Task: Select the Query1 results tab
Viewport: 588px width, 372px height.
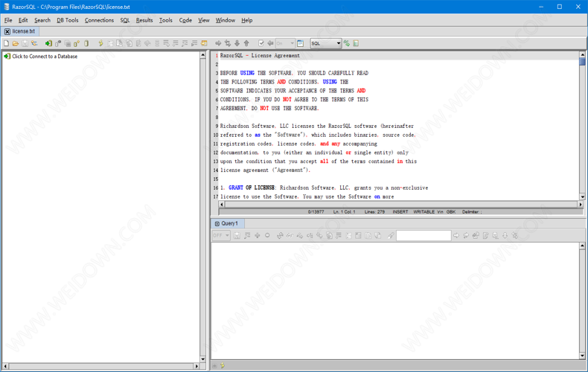Action: click(x=229, y=223)
